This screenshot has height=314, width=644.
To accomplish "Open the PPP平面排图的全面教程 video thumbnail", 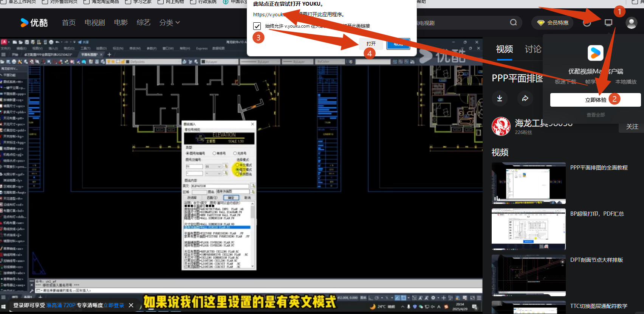I will [x=529, y=183].
